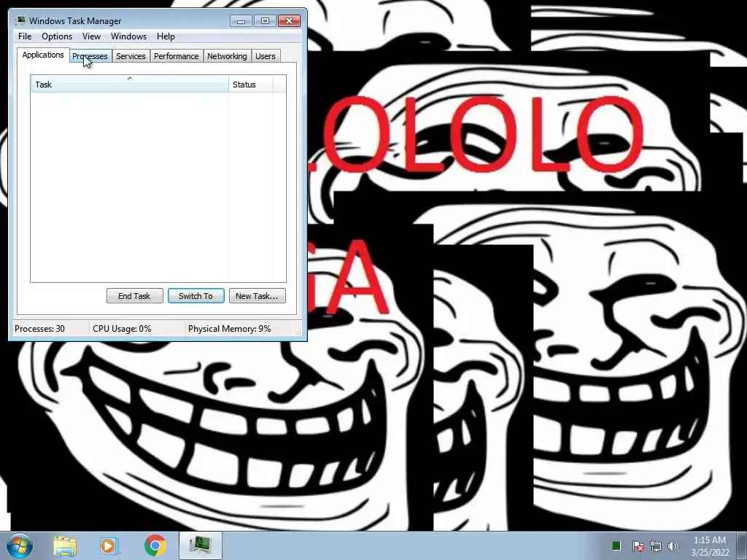This screenshot has height=560, width=747.
Task: Click the Processes: 30 status text
Action: (x=39, y=329)
